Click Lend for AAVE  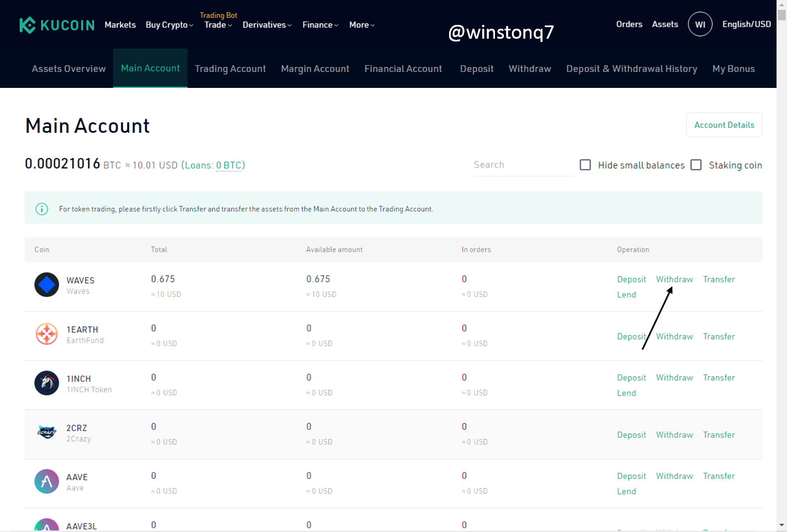[x=627, y=492]
